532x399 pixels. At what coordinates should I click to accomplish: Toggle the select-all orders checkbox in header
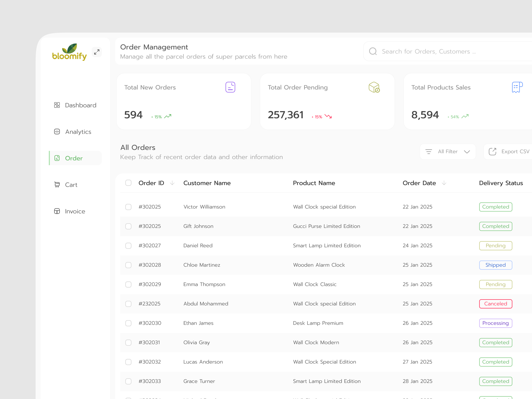[128, 183]
